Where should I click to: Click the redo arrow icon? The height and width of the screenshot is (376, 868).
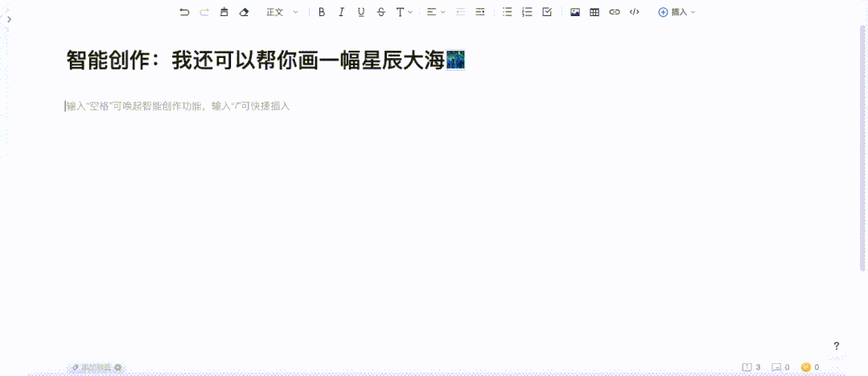tap(204, 12)
